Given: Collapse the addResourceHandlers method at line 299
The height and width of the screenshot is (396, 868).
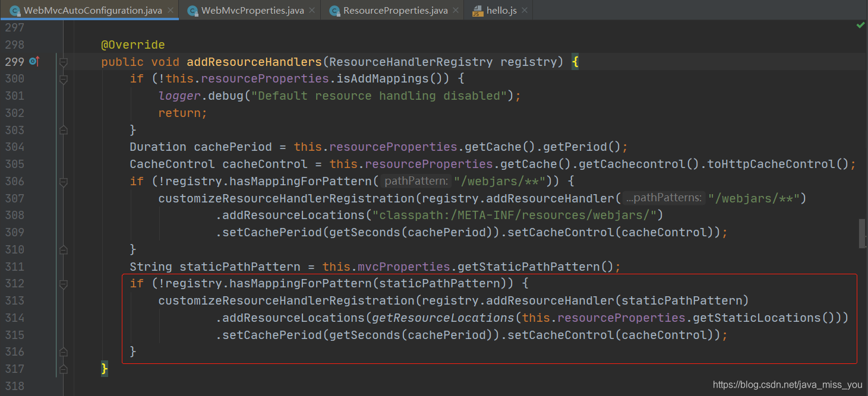Looking at the screenshot, I should (x=64, y=62).
